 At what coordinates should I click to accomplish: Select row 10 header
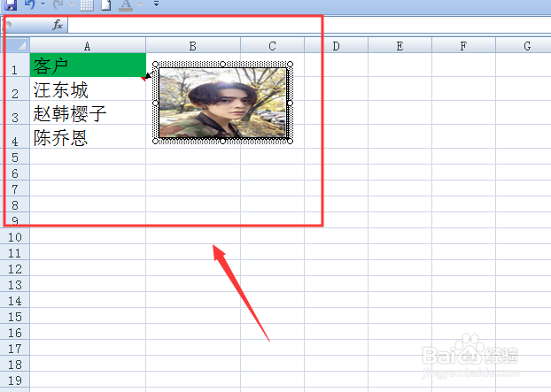click(15, 236)
